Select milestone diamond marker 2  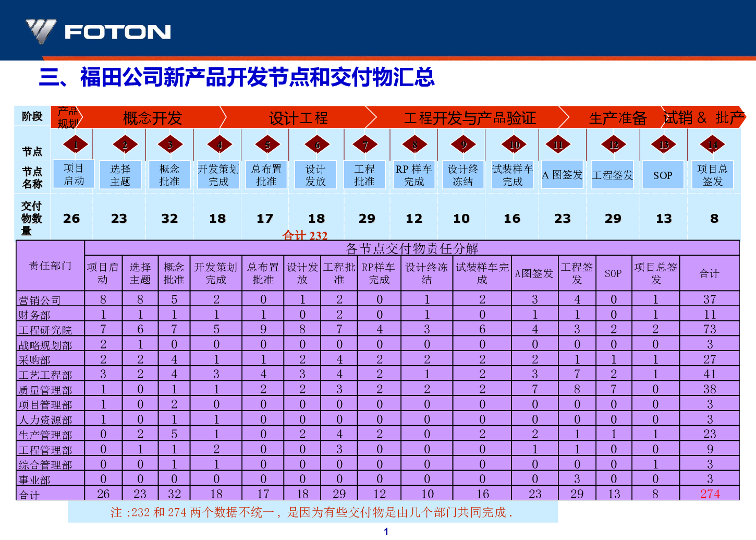(x=125, y=145)
